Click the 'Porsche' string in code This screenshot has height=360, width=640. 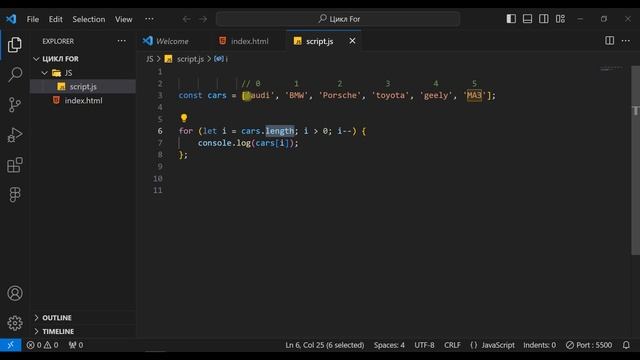[340, 96]
